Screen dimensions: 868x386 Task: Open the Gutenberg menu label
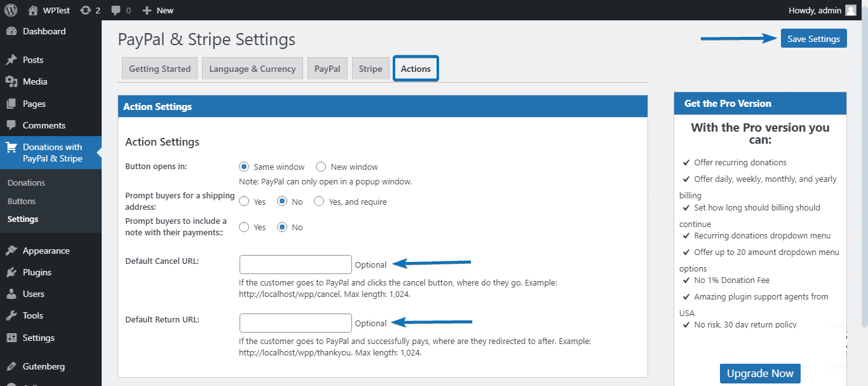pyautogui.click(x=44, y=366)
